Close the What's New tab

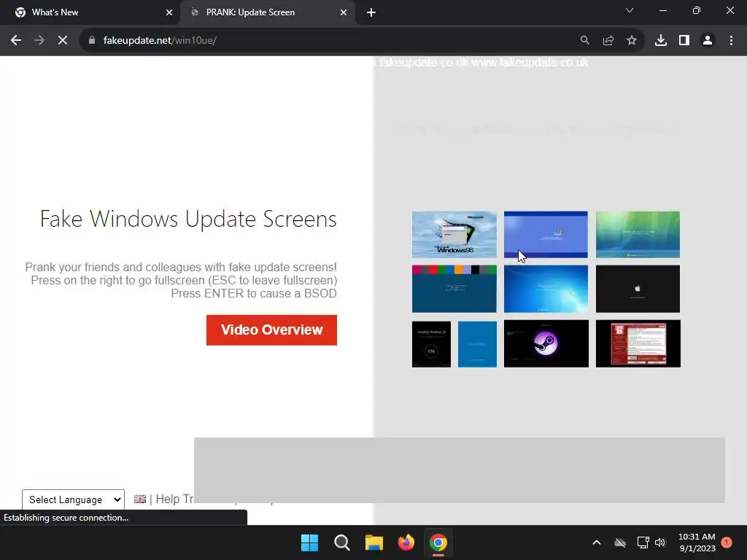tap(169, 12)
